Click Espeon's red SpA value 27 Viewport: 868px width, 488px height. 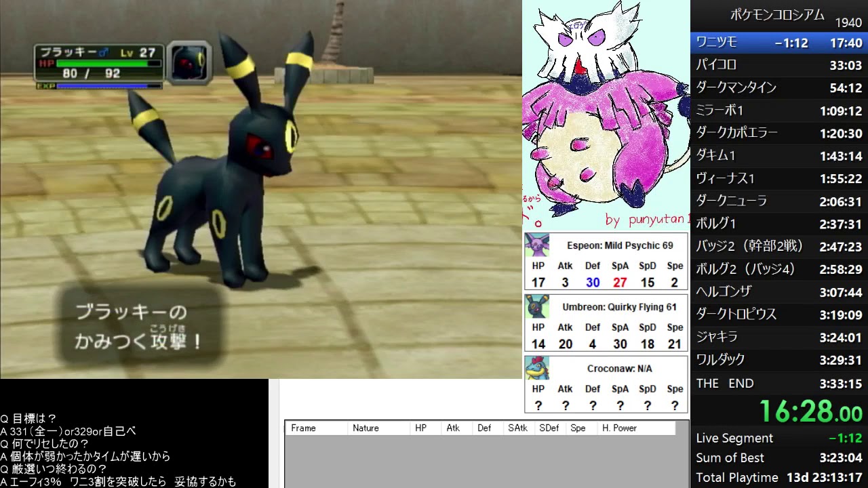point(620,283)
